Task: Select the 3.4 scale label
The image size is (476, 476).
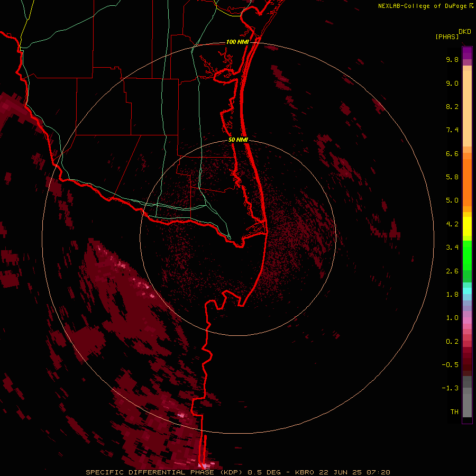Action: tap(452, 248)
